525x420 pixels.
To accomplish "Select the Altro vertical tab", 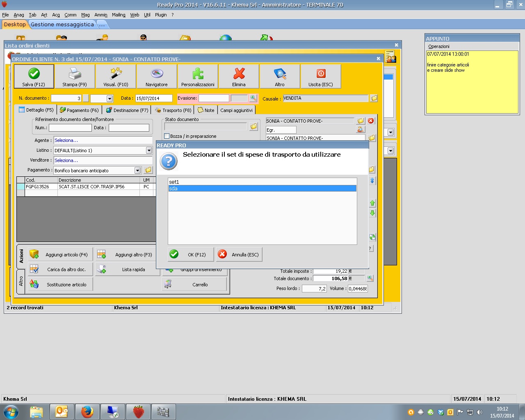I will (x=21, y=281).
